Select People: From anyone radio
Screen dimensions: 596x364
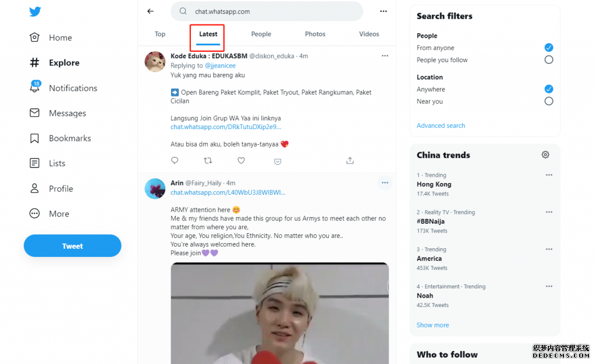(548, 48)
